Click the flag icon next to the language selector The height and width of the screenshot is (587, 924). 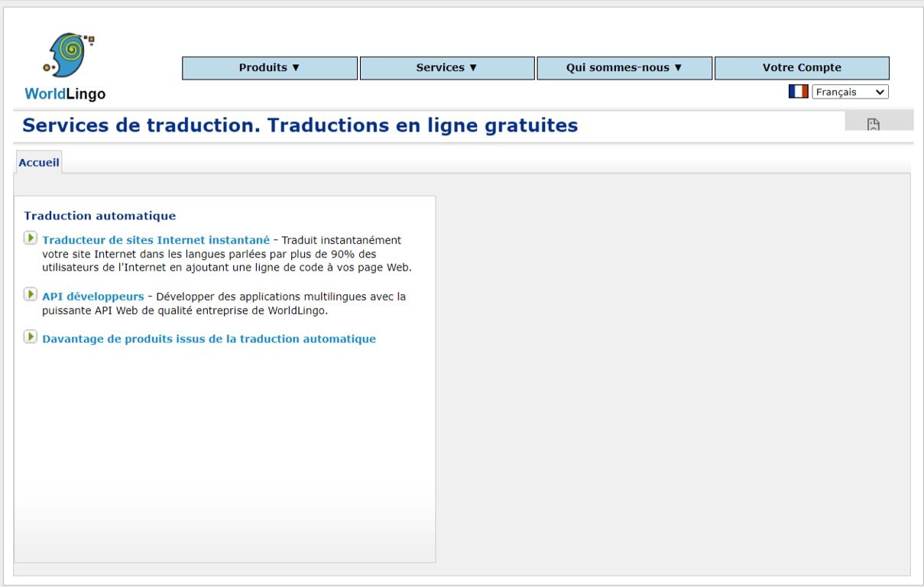pos(798,91)
